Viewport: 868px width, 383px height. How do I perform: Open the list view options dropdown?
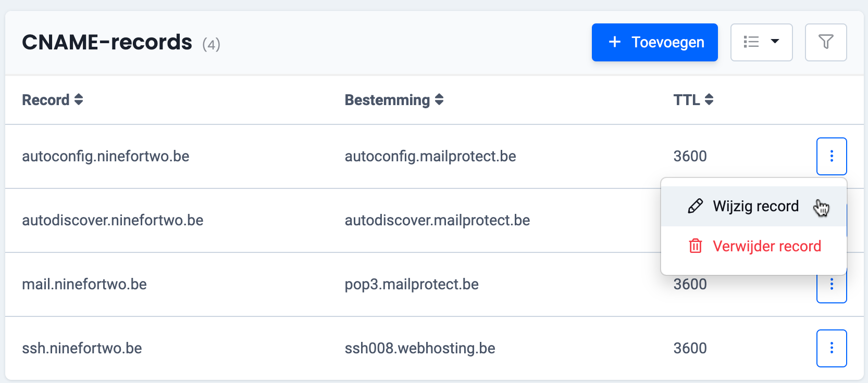(x=761, y=42)
